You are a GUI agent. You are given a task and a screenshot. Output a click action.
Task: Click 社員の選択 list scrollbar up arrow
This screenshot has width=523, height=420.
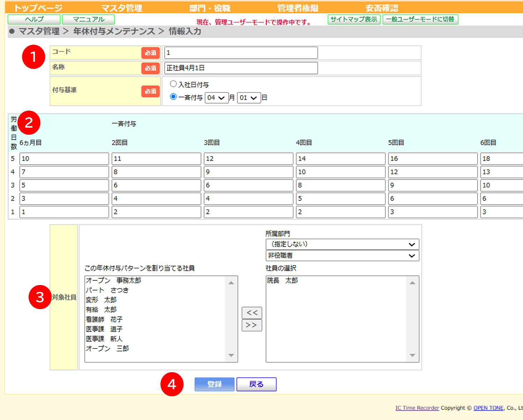pos(412,283)
